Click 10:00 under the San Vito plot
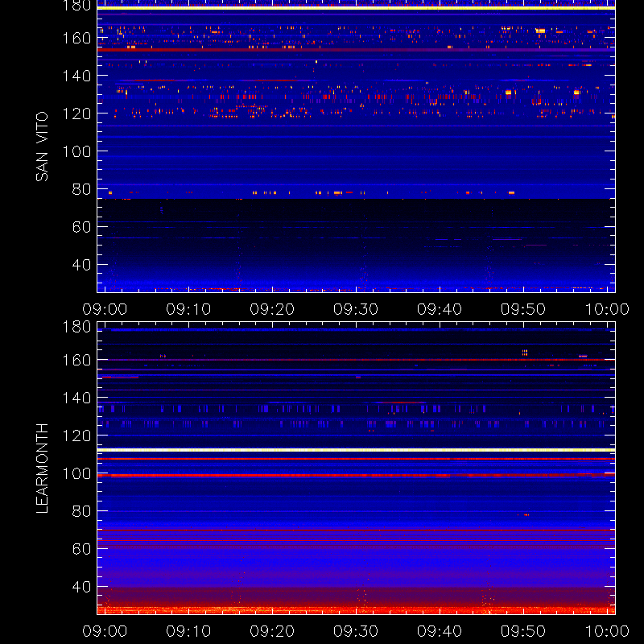This screenshot has height=644, width=644. point(607,309)
